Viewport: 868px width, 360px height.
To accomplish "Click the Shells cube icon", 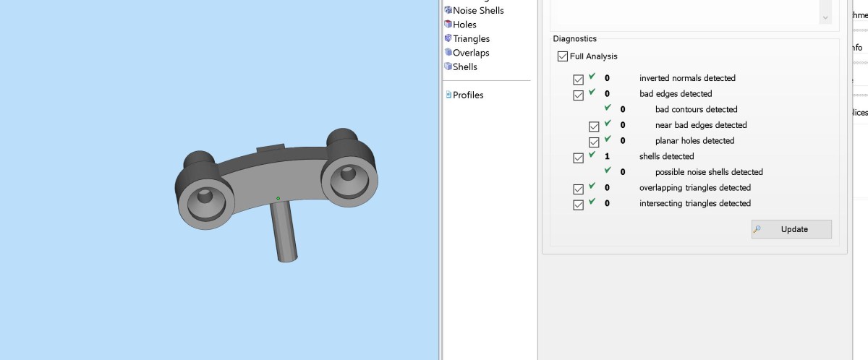I will [448, 67].
